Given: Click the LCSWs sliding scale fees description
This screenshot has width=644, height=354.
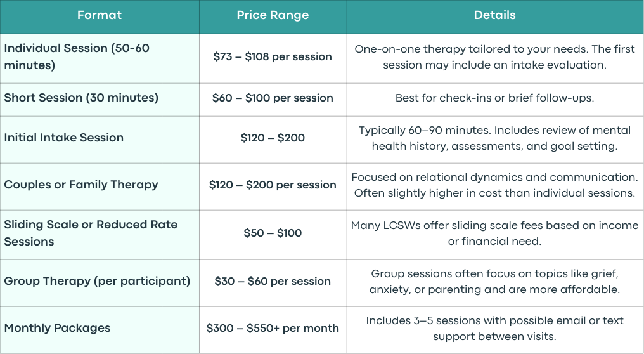Looking at the screenshot, I should (x=494, y=233).
